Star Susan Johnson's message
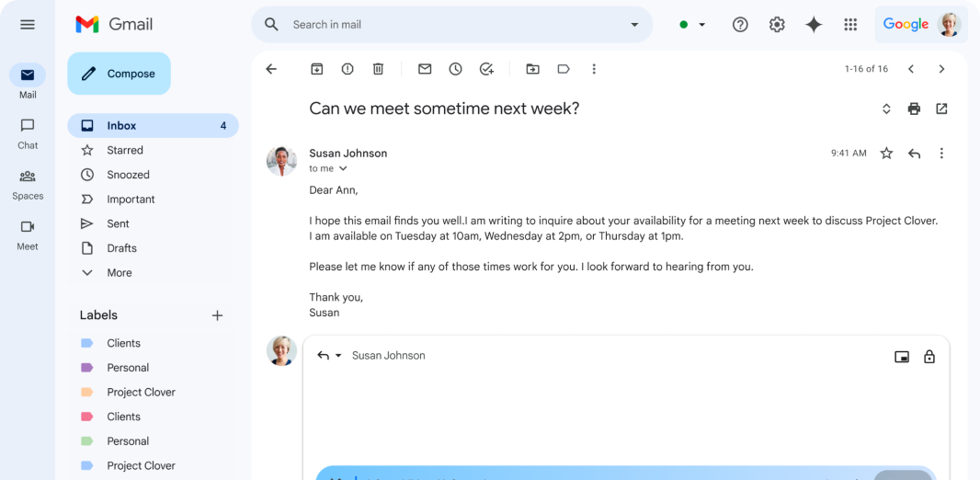This screenshot has width=980, height=480. 886,154
